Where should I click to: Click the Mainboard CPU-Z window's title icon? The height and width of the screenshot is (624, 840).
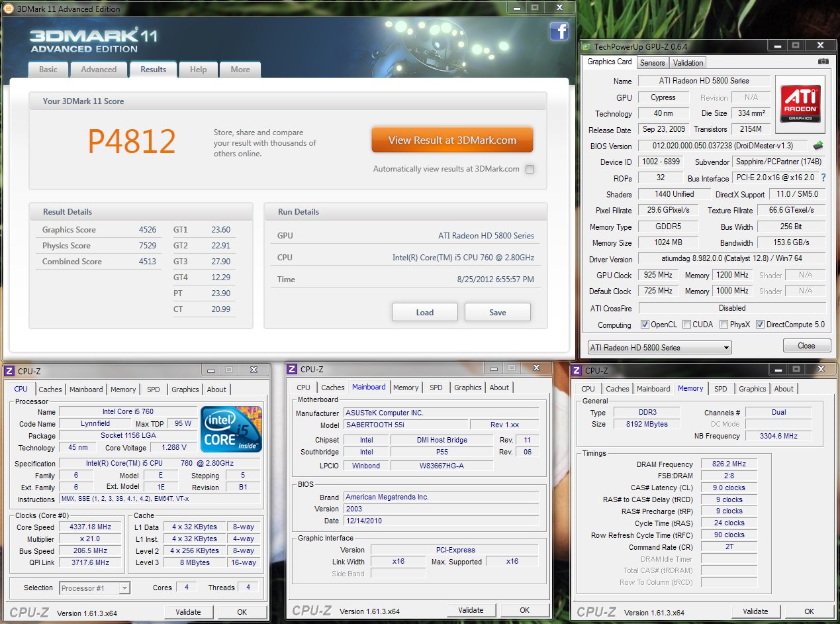[293, 369]
